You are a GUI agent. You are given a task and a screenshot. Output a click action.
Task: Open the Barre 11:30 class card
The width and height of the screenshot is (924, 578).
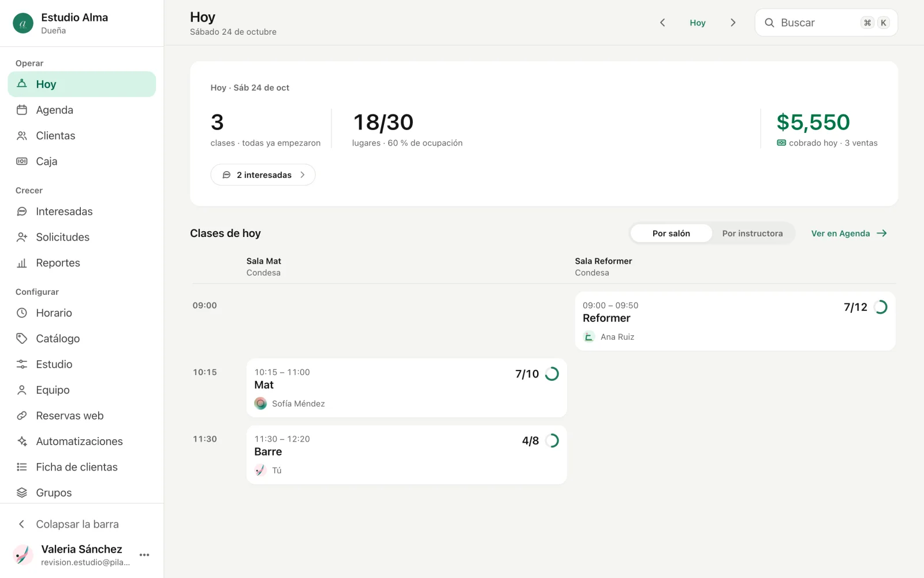coord(407,455)
